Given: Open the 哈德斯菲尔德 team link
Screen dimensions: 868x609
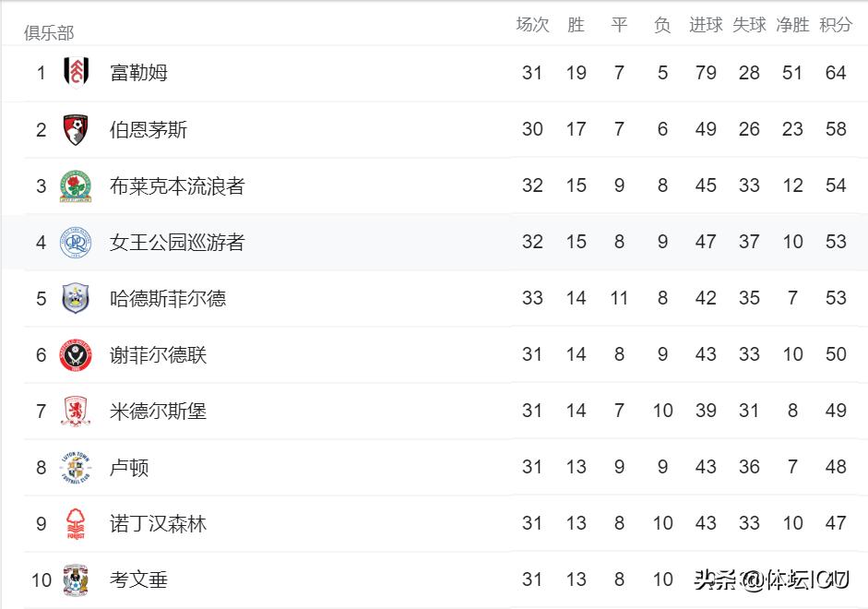Looking at the screenshot, I should point(167,299).
